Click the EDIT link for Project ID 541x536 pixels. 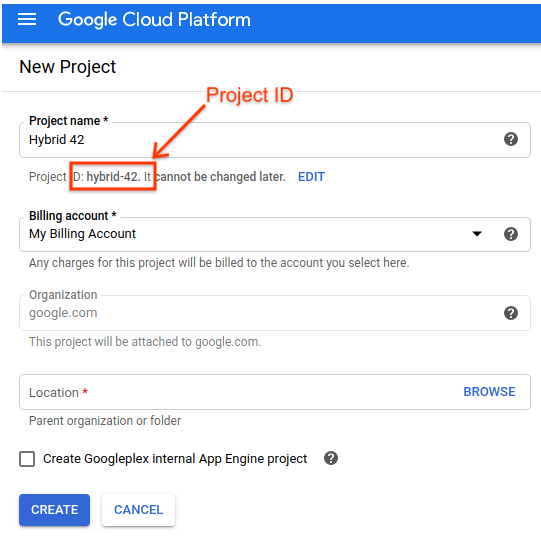[311, 177]
